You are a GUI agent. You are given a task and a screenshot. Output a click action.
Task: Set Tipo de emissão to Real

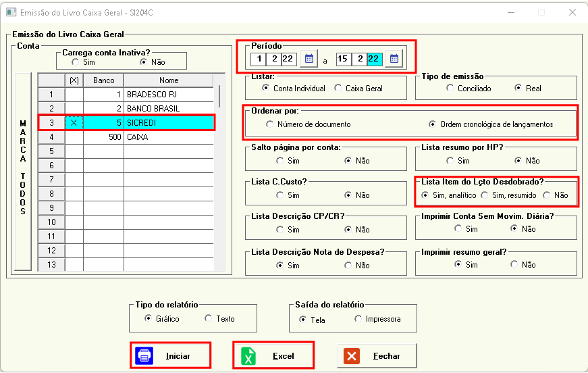coord(518,89)
